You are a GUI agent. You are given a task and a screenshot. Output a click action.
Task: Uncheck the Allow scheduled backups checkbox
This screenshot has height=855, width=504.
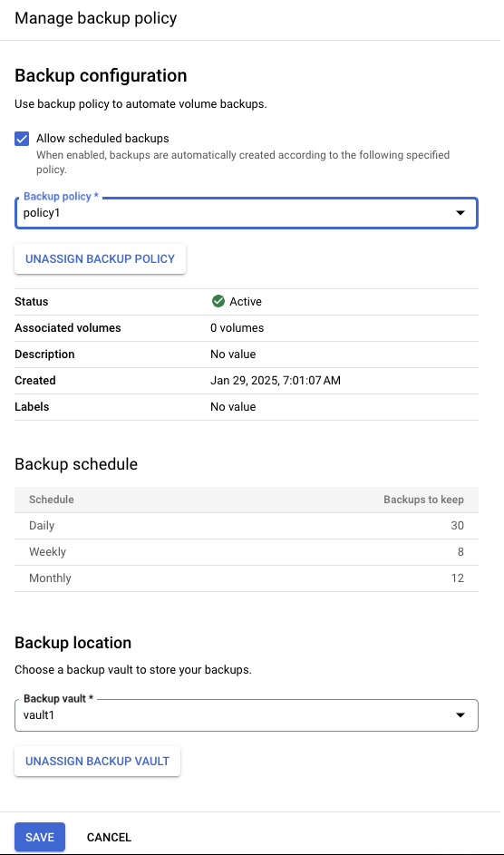[22, 139]
